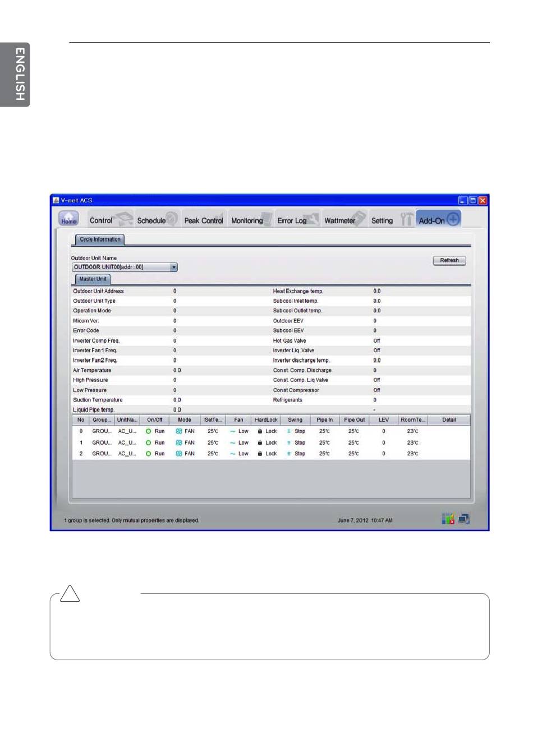This screenshot has width=533, height=756.
Task: Click the Run status icon in row 1
Action: 149,442
